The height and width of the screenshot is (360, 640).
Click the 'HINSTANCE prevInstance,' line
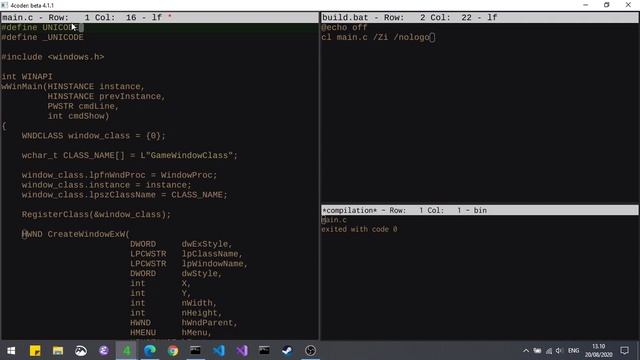pos(106,96)
